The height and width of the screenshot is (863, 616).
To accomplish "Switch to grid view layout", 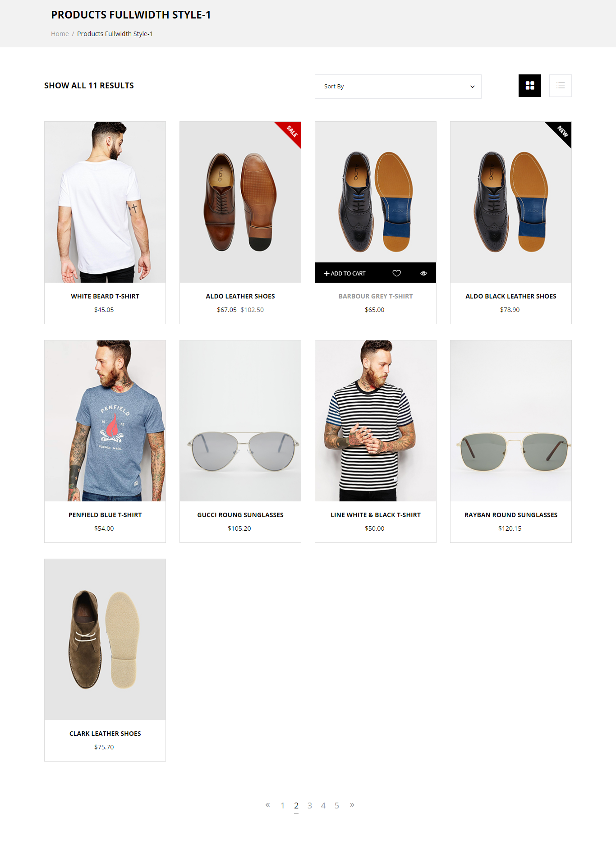I will [x=529, y=86].
